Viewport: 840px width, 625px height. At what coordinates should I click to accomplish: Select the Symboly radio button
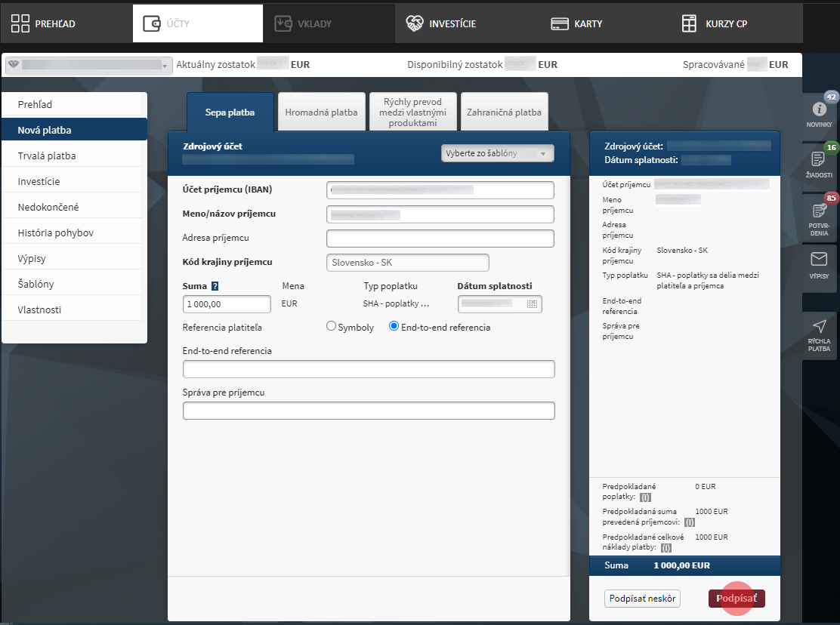[x=331, y=326]
